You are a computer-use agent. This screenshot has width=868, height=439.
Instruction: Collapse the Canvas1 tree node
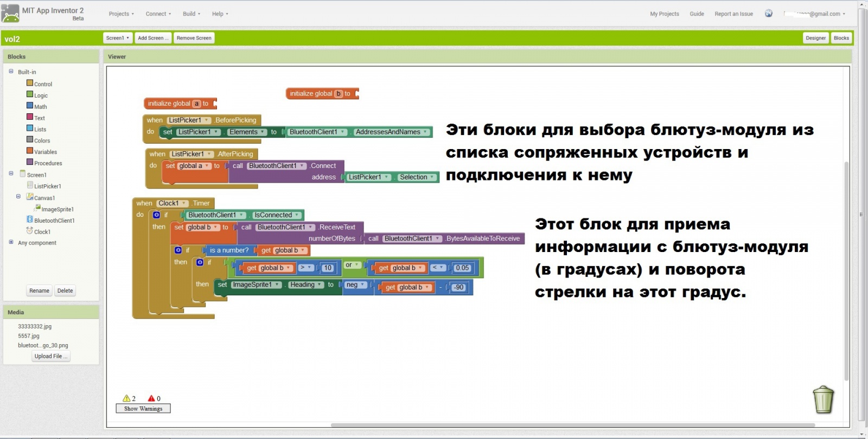(x=18, y=197)
